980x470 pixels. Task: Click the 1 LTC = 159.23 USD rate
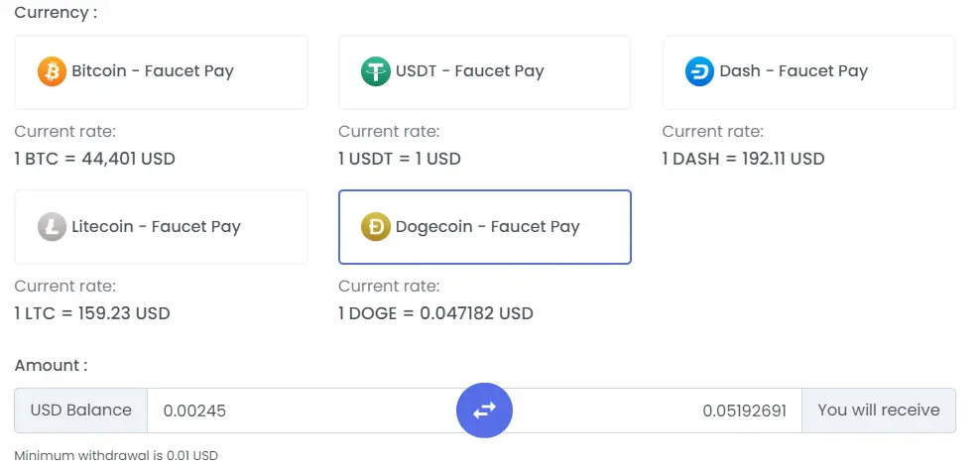pos(92,313)
